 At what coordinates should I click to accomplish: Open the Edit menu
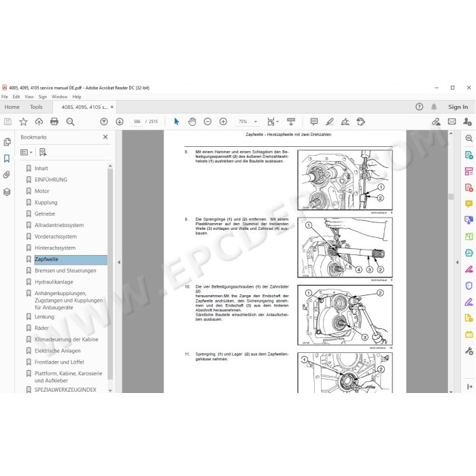pos(16,97)
